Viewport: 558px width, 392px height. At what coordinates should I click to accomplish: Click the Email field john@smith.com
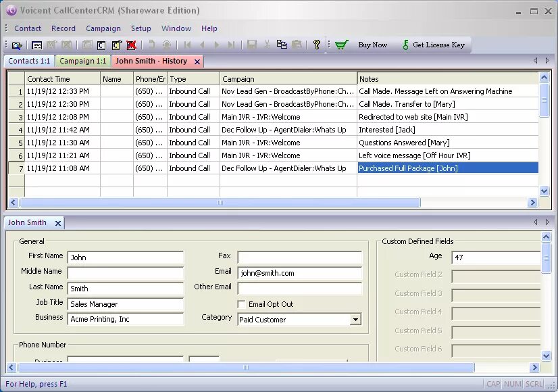tap(300, 273)
